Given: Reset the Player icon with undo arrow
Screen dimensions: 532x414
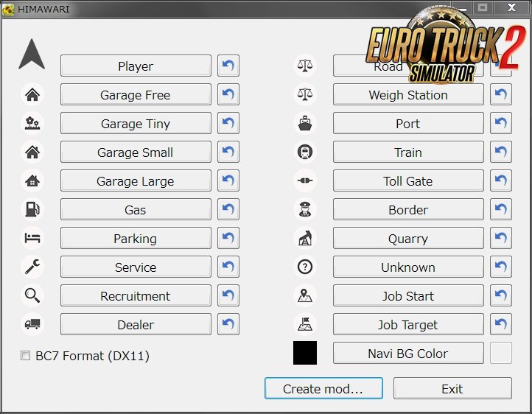Looking at the screenshot, I should pyautogui.click(x=228, y=66).
